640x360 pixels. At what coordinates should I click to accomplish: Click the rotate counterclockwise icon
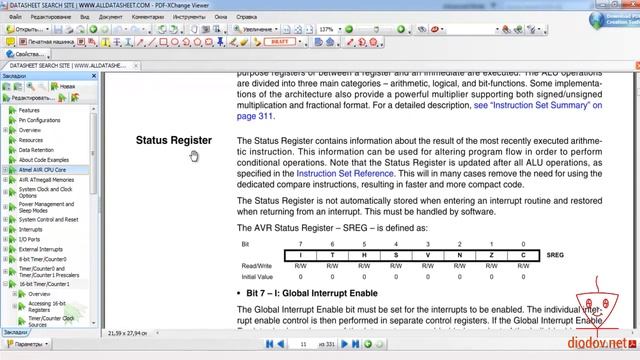click(162, 29)
